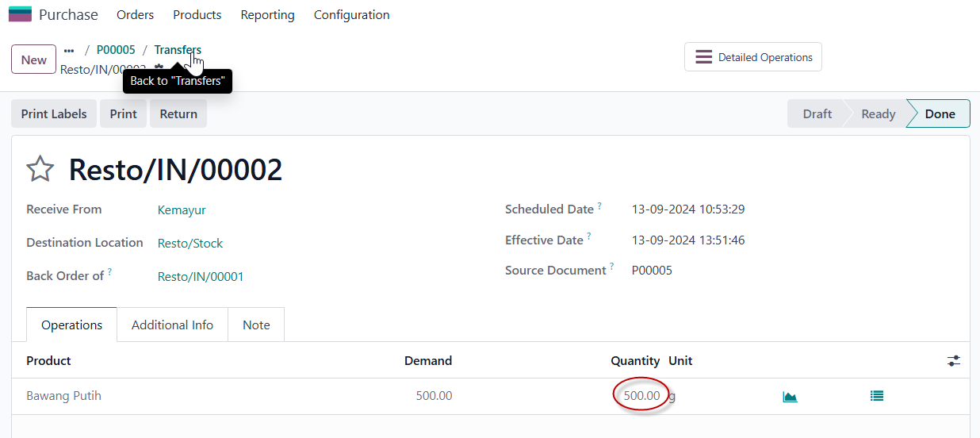Click the Purchase app logo icon
Viewport: 980px width, 438px height.
click(x=20, y=14)
